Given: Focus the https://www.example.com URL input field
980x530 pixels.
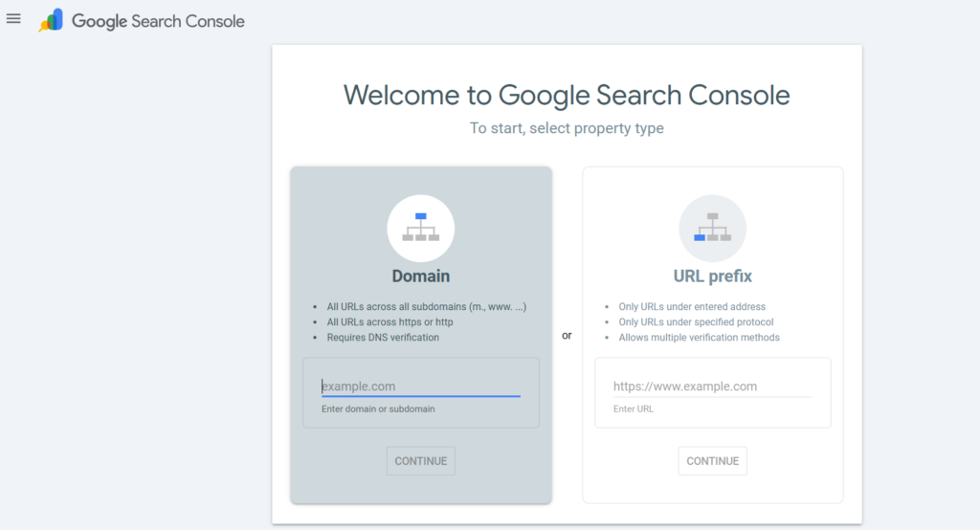Looking at the screenshot, I should (712, 386).
